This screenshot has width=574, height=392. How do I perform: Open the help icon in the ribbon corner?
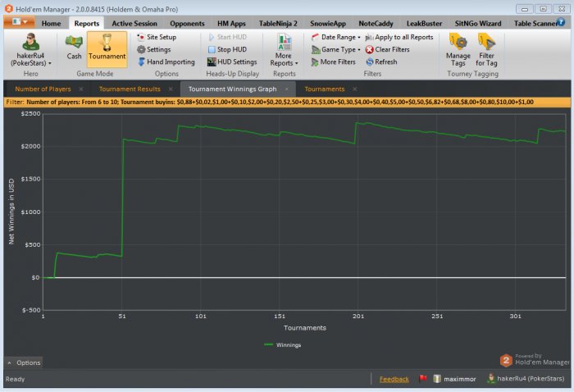[x=560, y=22]
